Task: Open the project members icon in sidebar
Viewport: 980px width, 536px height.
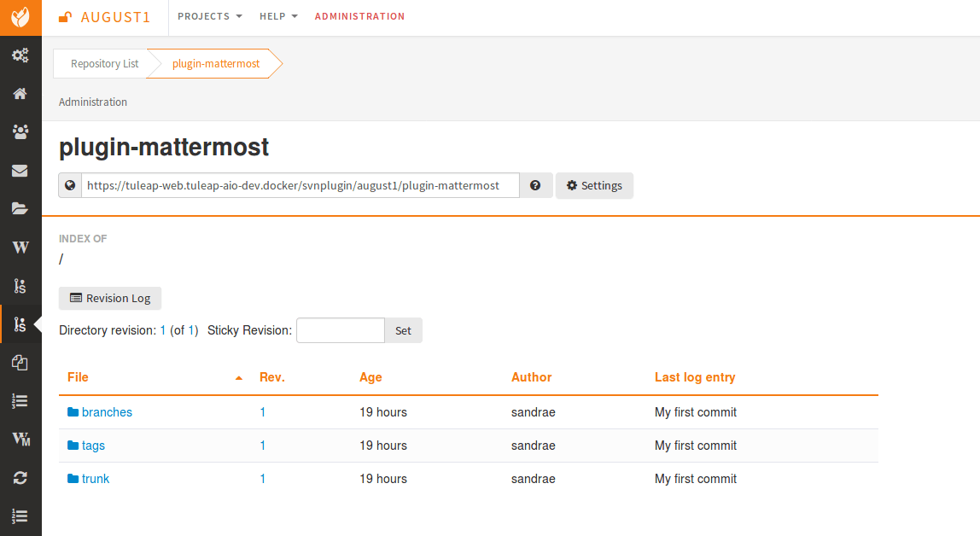Action: (x=20, y=131)
